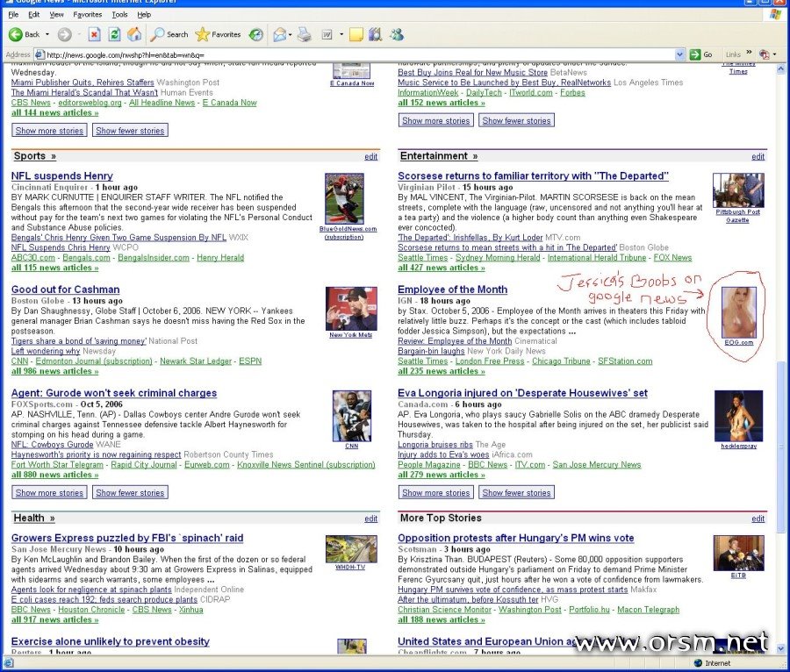790x672 pixels.
Task: Click the Gurode story CNN thumbnail
Action: [352, 416]
